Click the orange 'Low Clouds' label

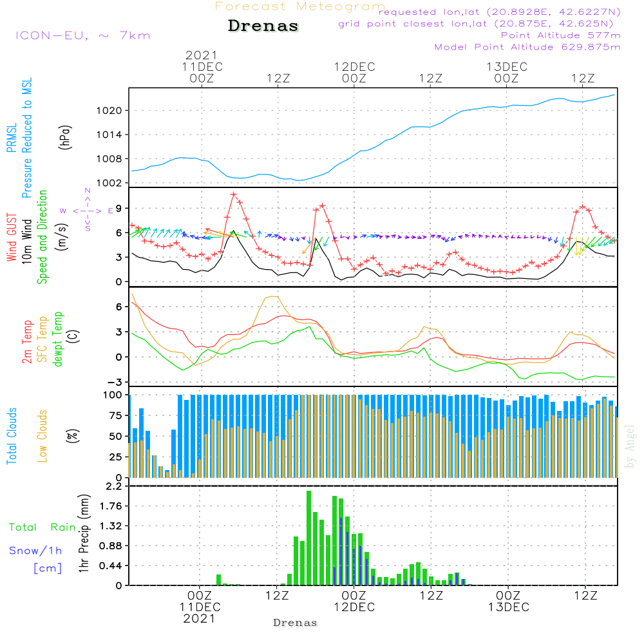point(43,436)
